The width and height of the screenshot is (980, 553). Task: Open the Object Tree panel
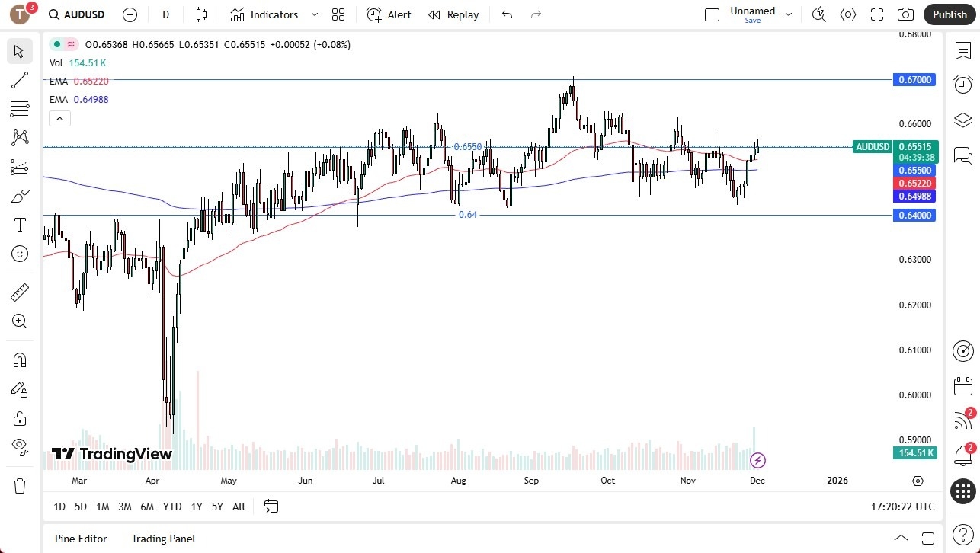point(962,120)
